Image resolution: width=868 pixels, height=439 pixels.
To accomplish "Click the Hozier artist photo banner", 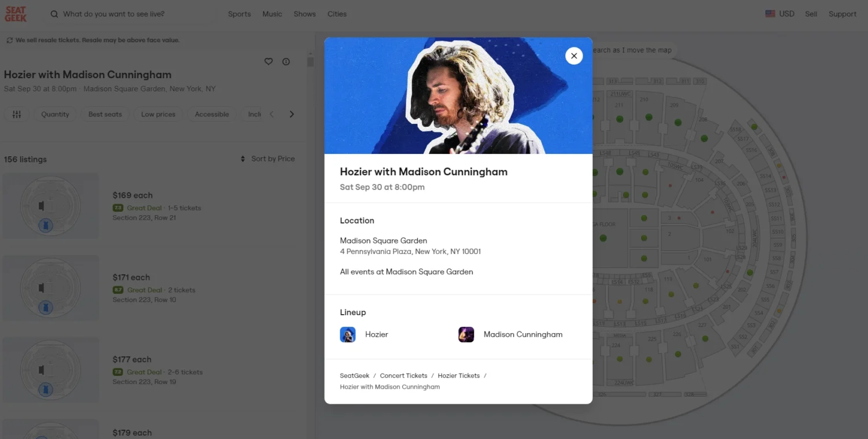I will pos(458,95).
